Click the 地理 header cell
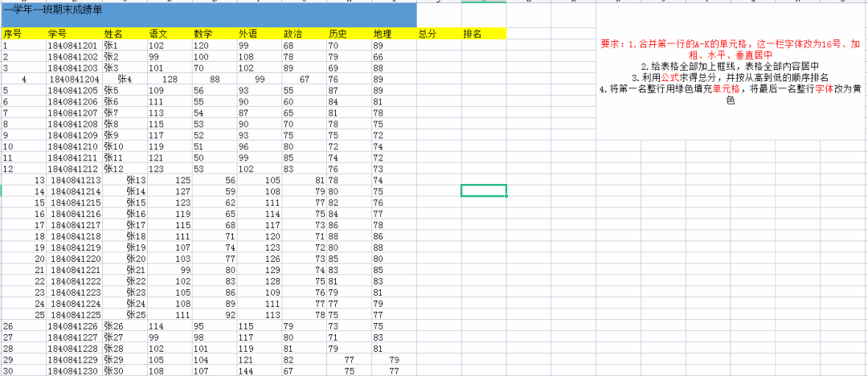The height and width of the screenshot is (376, 868). pyautogui.click(x=393, y=34)
